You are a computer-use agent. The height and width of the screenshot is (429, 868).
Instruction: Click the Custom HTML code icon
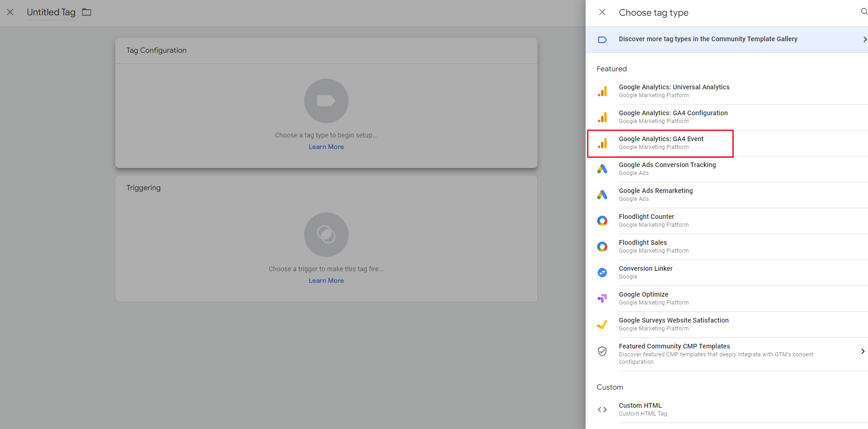(x=602, y=409)
